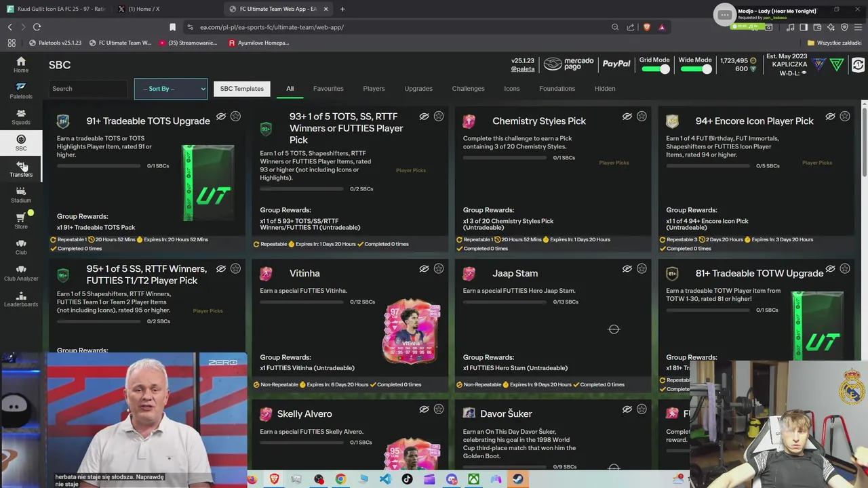
Task: Open Visual Studio Code from taskbar
Action: pos(384,479)
